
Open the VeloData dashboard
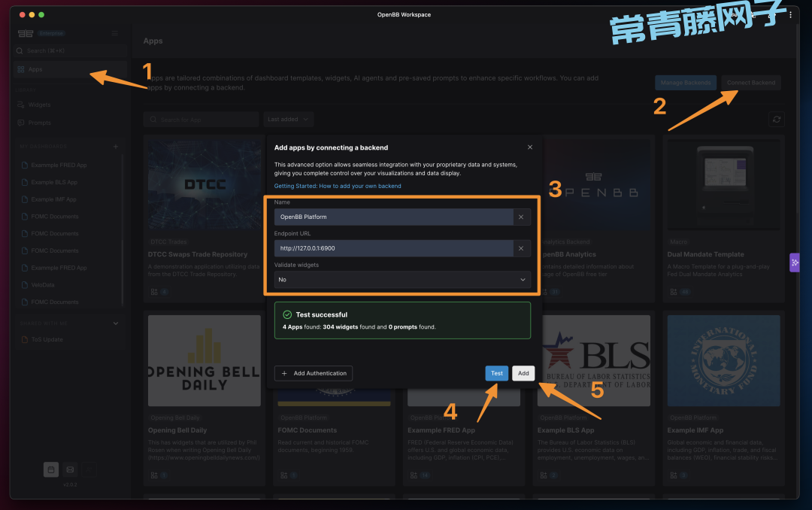(x=42, y=285)
